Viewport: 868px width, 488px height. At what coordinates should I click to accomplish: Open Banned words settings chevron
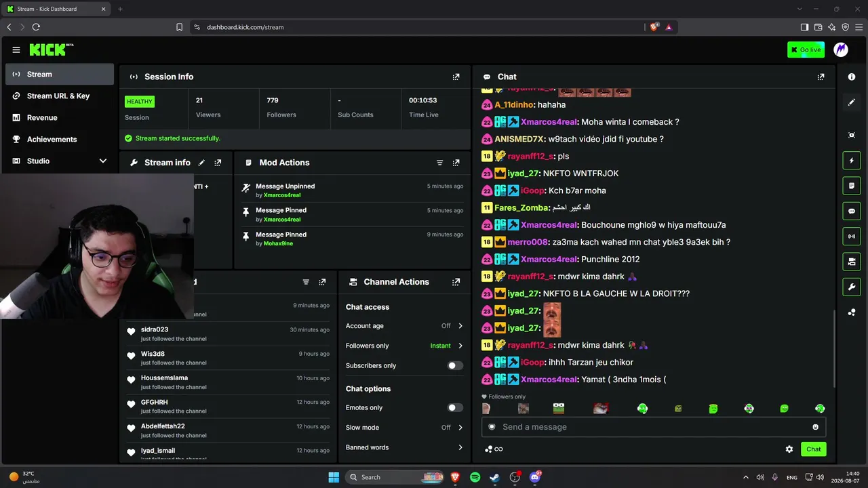tap(460, 447)
